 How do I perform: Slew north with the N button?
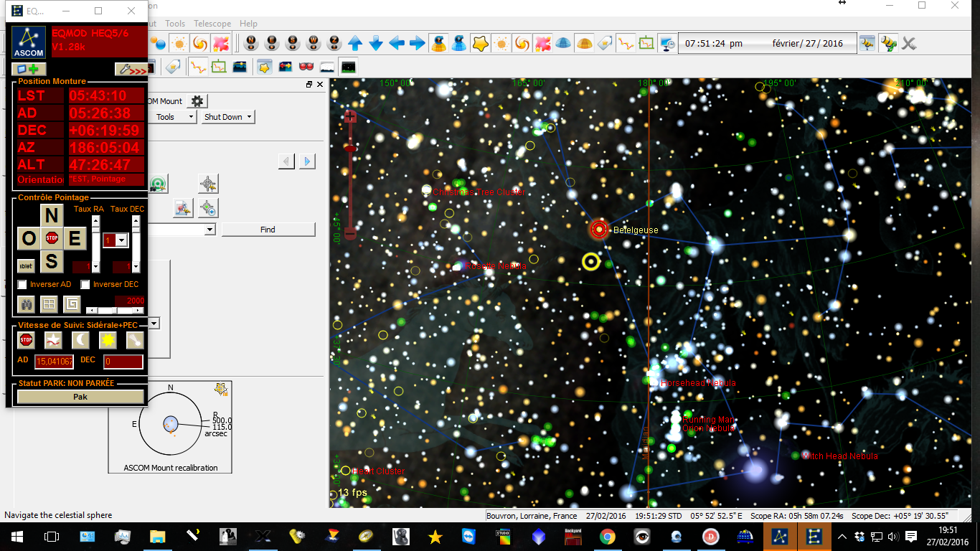pyautogui.click(x=51, y=215)
